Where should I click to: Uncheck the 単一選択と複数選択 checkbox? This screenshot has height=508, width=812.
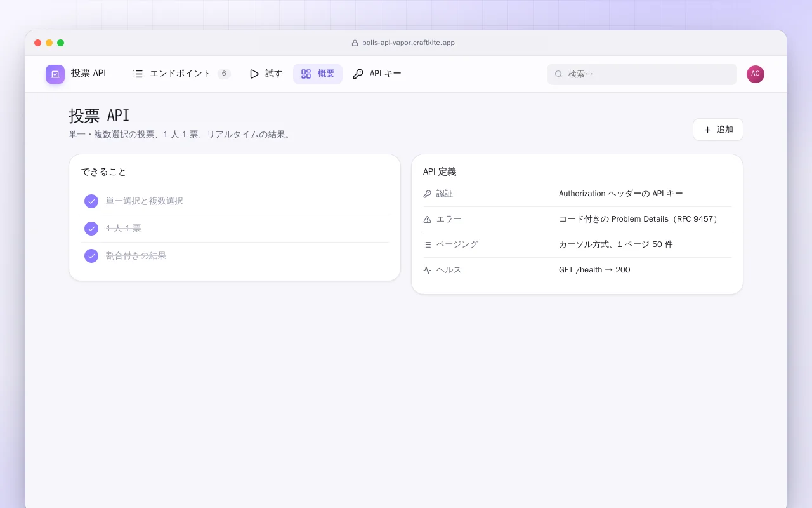tap(91, 201)
